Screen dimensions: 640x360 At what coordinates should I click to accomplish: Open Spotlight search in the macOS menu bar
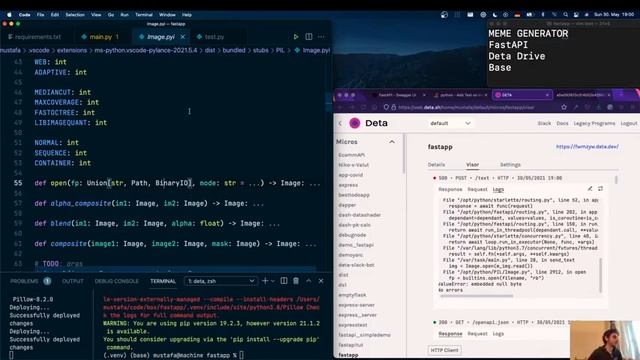[565, 15]
